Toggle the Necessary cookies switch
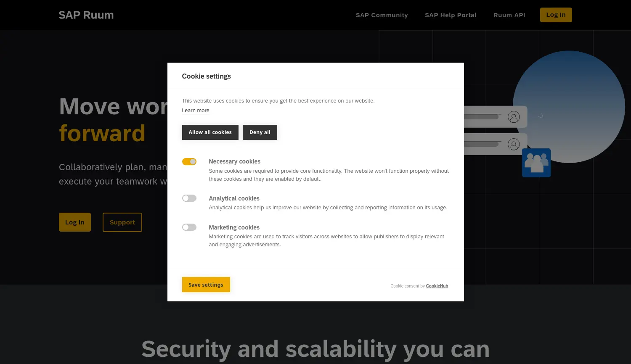This screenshot has width=631, height=364. point(189,162)
